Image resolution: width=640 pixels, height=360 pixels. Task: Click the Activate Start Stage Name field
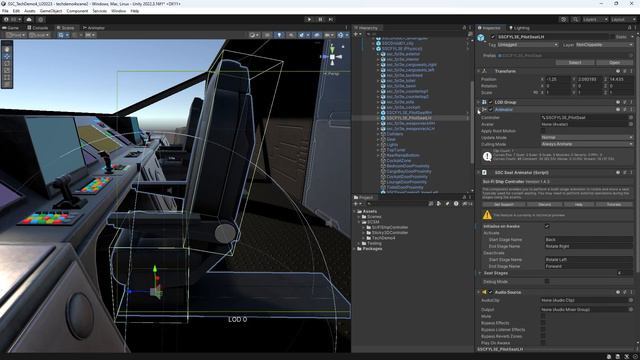(589, 240)
